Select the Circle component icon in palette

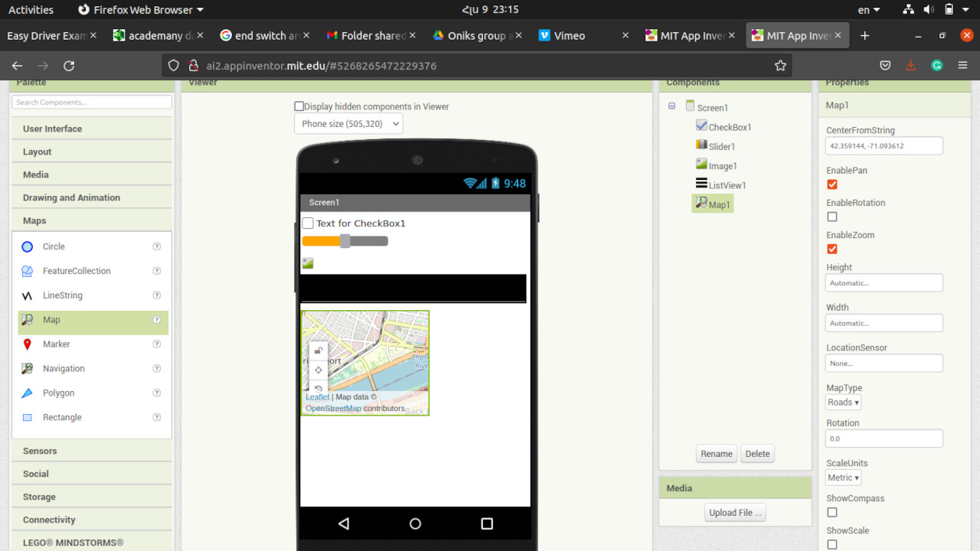[28, 246]
